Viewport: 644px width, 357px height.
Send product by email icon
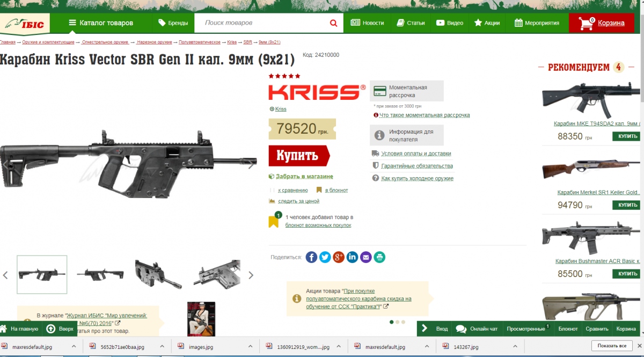click(x=366, y=257)
